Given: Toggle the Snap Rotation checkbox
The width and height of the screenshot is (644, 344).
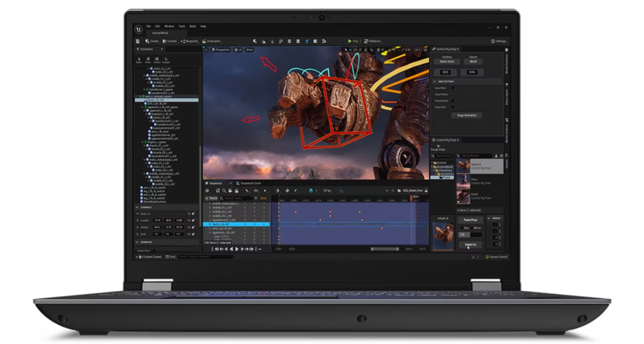Looking at the screenshot, I should [x=453, y=100].
